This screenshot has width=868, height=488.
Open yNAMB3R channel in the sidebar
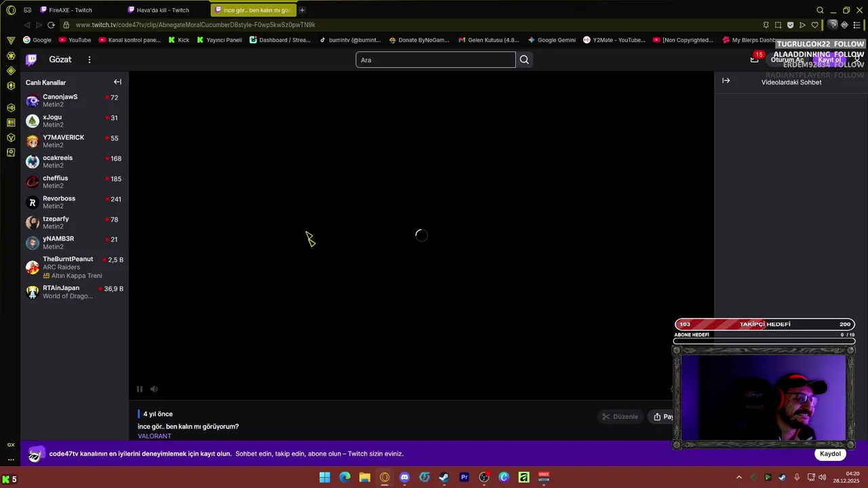coord(75,243)
